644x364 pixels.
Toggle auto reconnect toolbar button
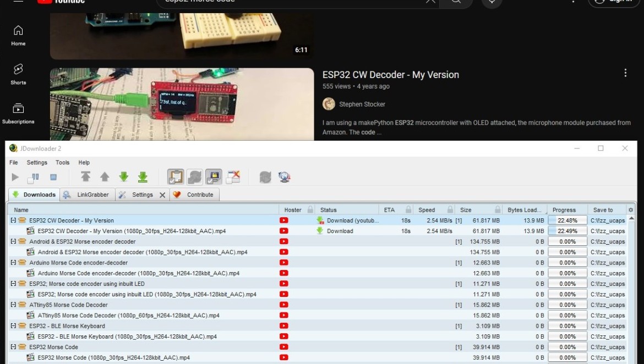click(195, 177)
